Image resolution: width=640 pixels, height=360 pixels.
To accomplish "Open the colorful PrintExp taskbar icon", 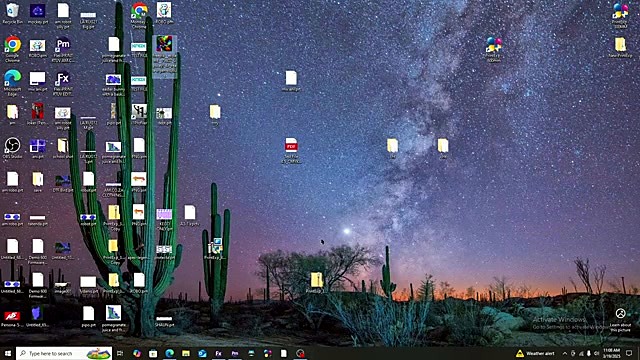I will (267, 353).
